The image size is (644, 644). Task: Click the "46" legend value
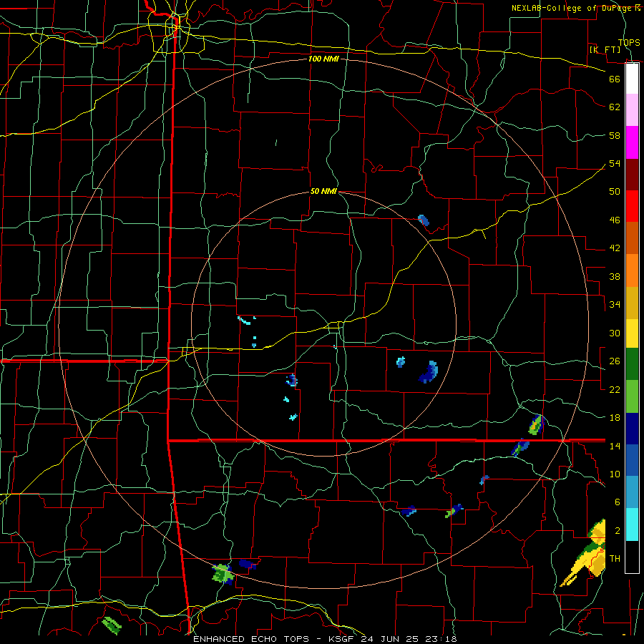(615, 220)
